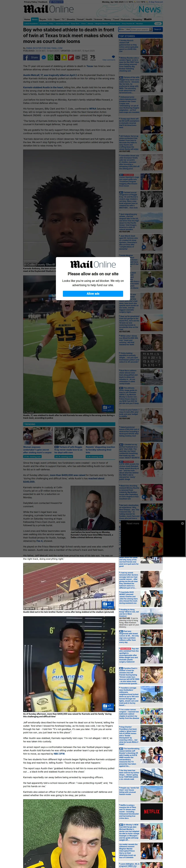Open the Shopping section tab
186x868 pixels.
point(137,19)
